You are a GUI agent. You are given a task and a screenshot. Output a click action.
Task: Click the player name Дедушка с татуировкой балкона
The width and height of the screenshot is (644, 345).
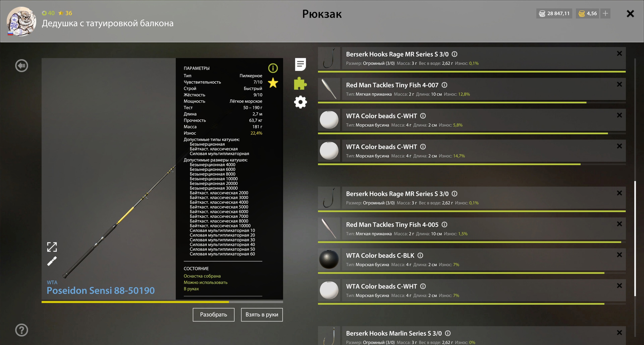pyautogui.click(x=108, y=23)
